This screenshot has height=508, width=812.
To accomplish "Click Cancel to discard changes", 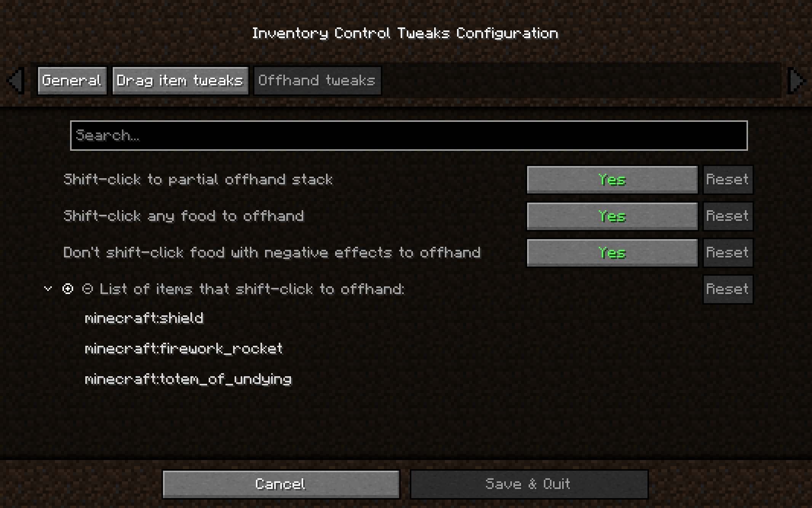I will [280, 483].
